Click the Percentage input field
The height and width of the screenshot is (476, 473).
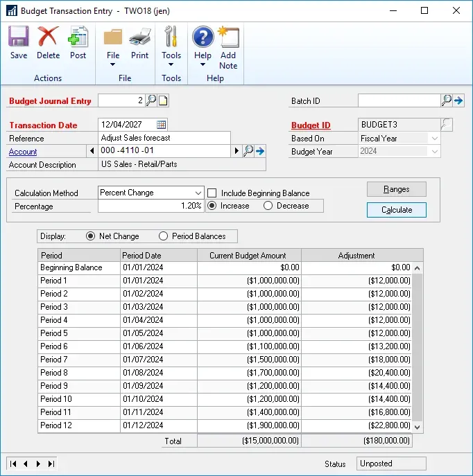click(x=150, y=206)
